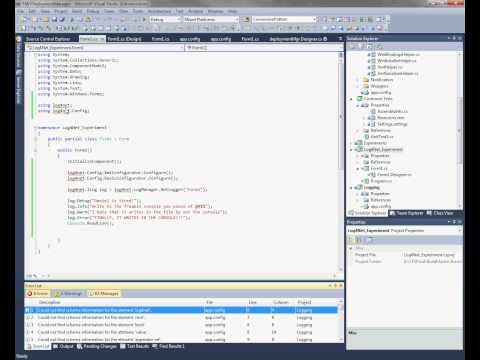The image size is (480, 360).
Task: Switch to the Class View tab
Action: (x=440, y=213)
